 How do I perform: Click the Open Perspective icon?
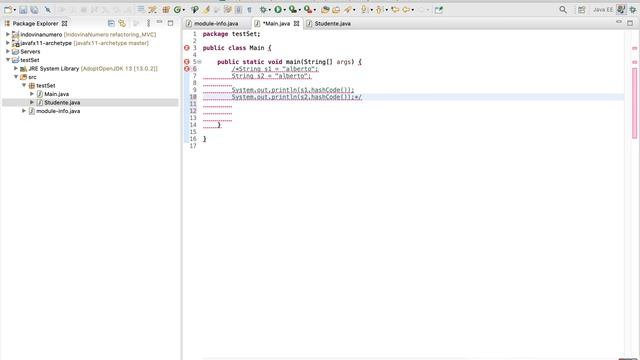click(581, 10)
